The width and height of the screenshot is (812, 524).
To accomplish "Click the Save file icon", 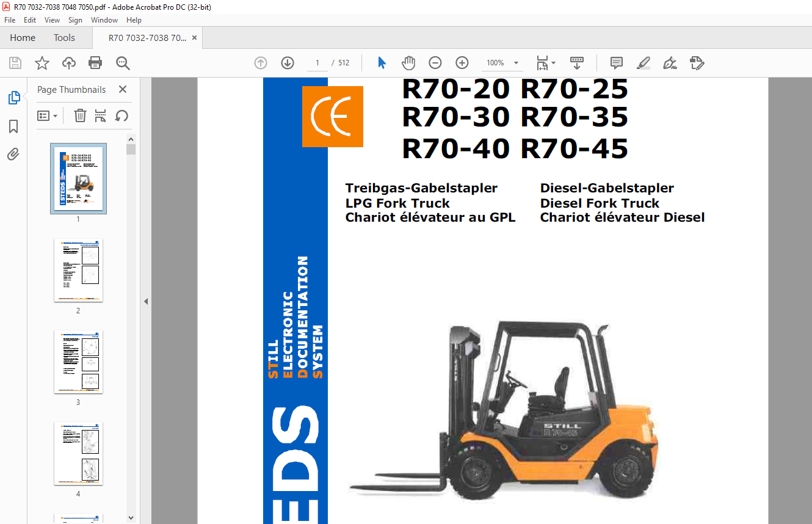I will coord(15,63).
